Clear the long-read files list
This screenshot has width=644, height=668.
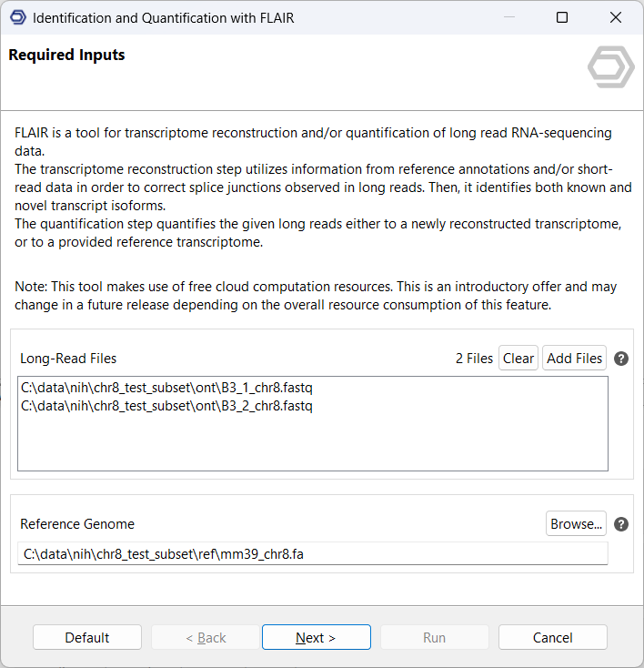tap(518, 358)
